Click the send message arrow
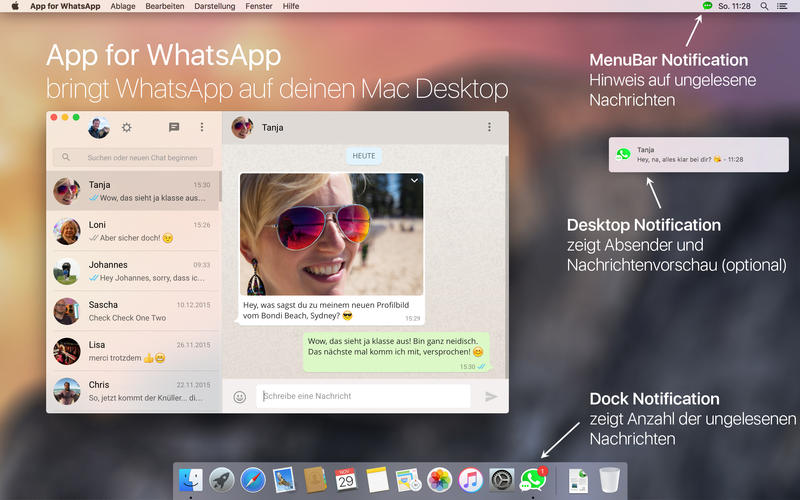800x500 pixels. 491,396
